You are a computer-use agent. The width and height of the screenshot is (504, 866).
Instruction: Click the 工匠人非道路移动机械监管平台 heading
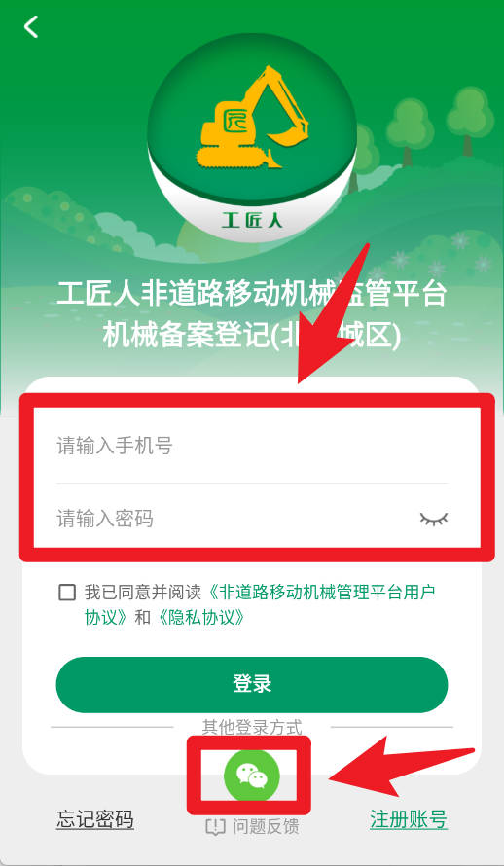pyautogui.click(x=252, y=294)
